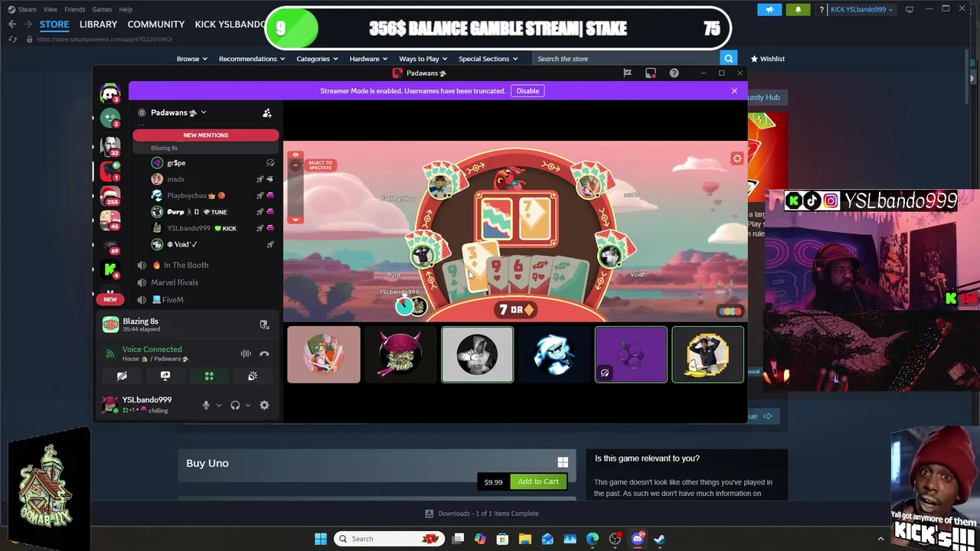Open headphone output options arrow

(x=247, y=406)
